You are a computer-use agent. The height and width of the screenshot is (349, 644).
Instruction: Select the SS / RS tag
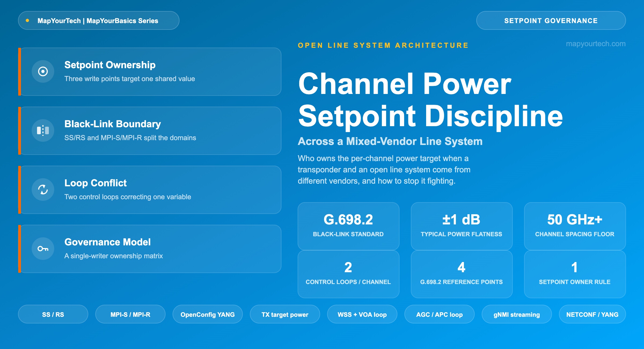click(53, 314)
